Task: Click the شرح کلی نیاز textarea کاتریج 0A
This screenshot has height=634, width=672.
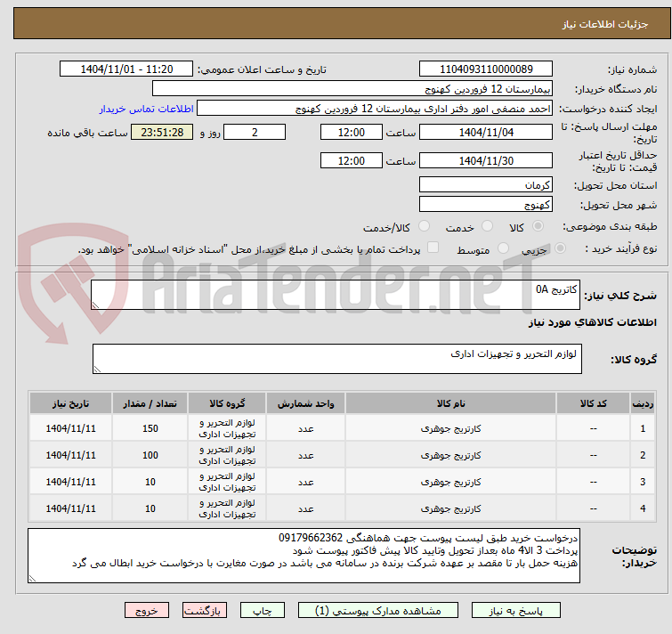Action: pyautogui.click(x=336, y=295)
